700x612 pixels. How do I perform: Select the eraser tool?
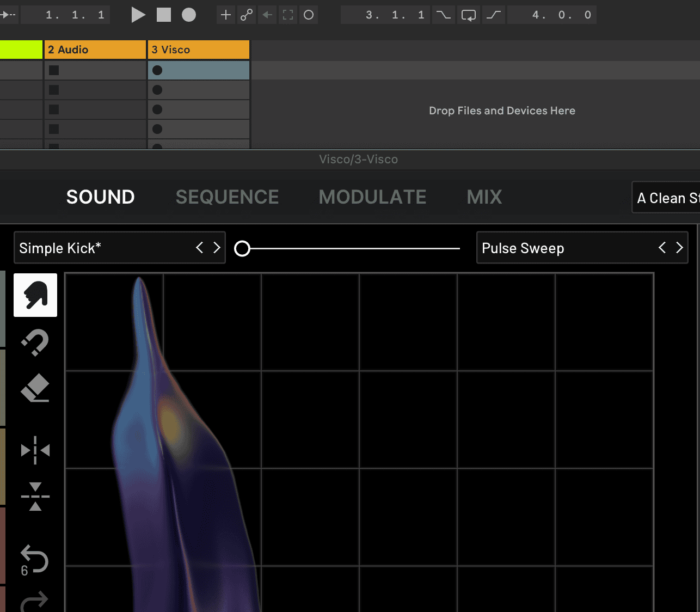tap(35, 388)
